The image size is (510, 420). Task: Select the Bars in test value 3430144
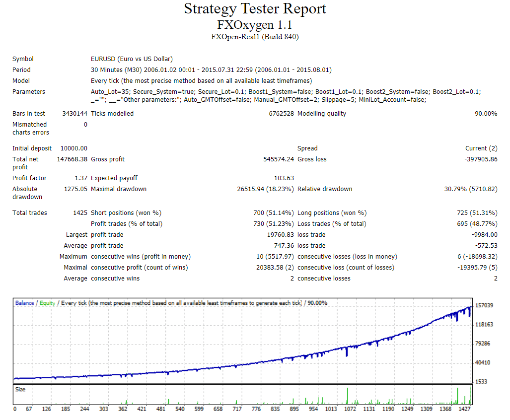74,114
